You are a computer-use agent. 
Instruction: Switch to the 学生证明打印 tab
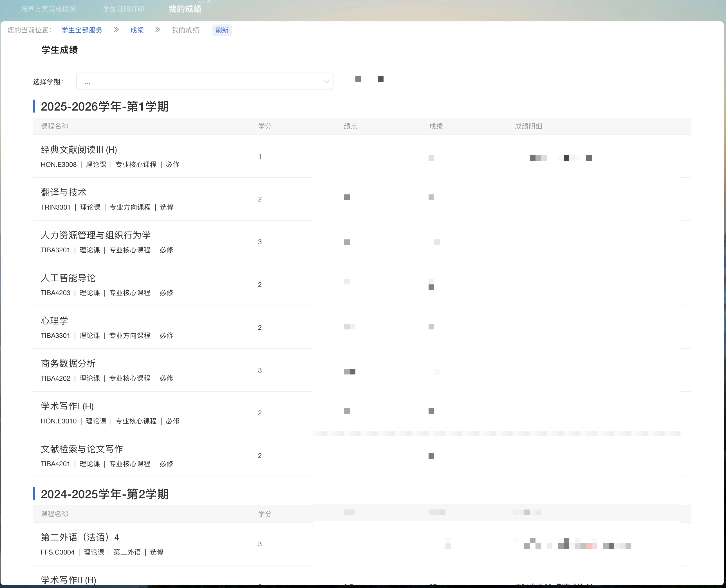tap(124, 9)
